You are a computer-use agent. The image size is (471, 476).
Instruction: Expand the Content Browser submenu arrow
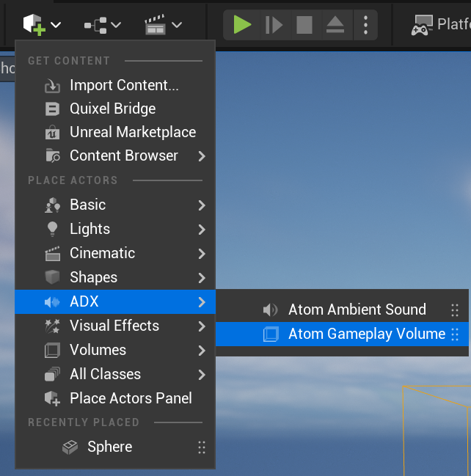tap(202, 156)
